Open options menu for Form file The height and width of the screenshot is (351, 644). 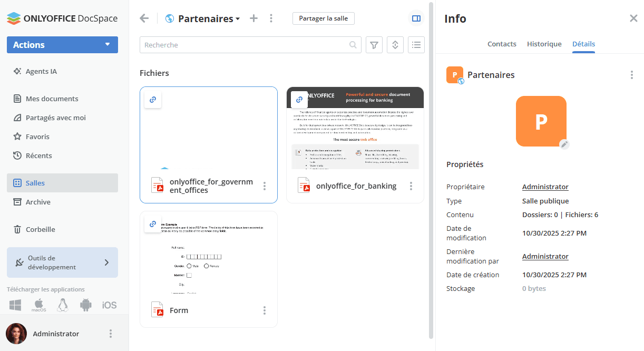(265, 310)
